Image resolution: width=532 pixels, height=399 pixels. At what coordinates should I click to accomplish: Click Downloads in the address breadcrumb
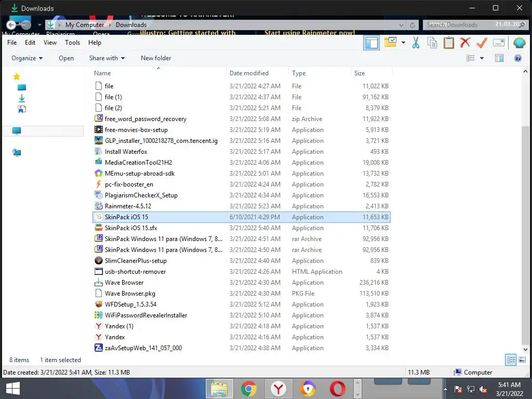(131, 25)
